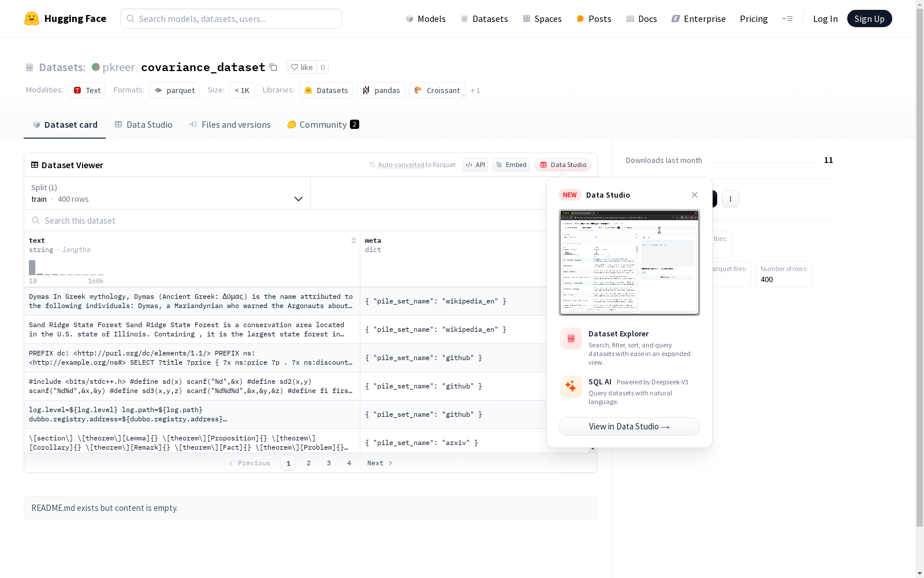Viewport: 924px width, 578px height.
Task: Click the Embed button
Action: [x=511, y=165]
